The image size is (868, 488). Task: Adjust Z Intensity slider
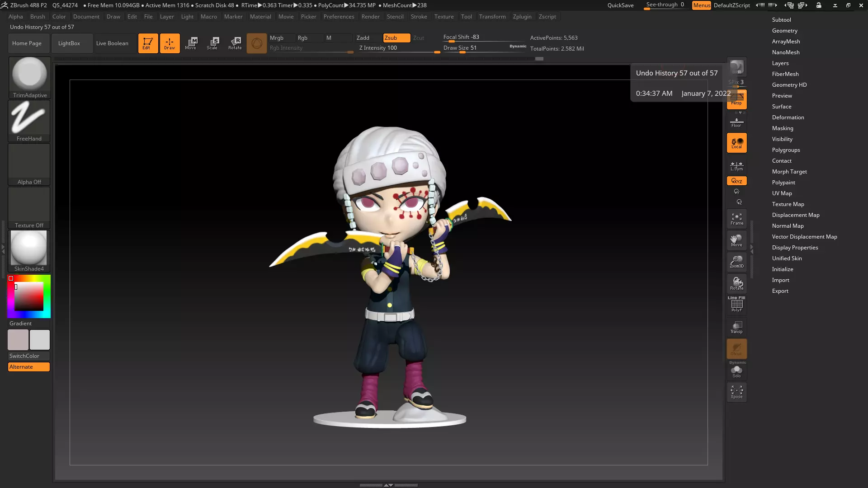tap(399, 48)
